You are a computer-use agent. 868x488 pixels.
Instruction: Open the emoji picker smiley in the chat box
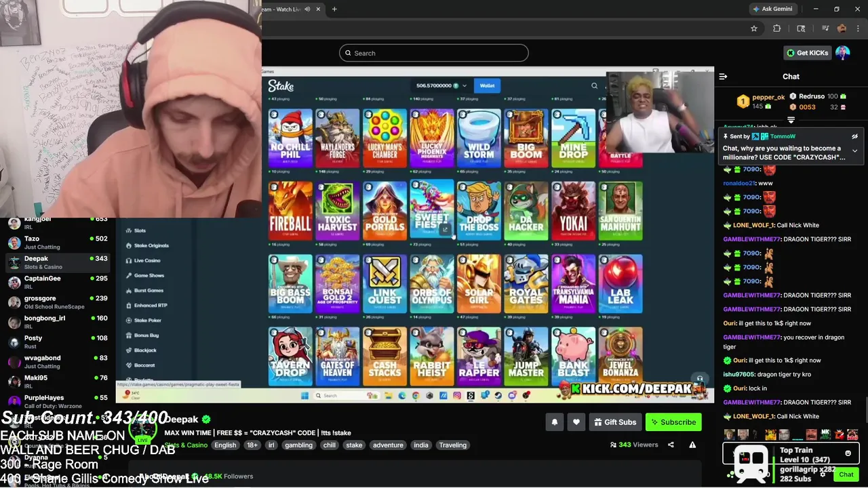point(848,453)
